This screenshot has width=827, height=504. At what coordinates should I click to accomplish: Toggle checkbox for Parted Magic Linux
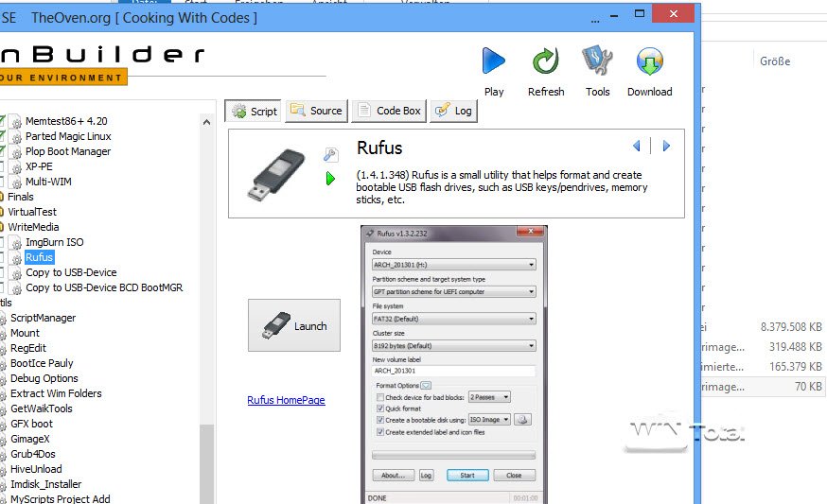coord(2,136)
